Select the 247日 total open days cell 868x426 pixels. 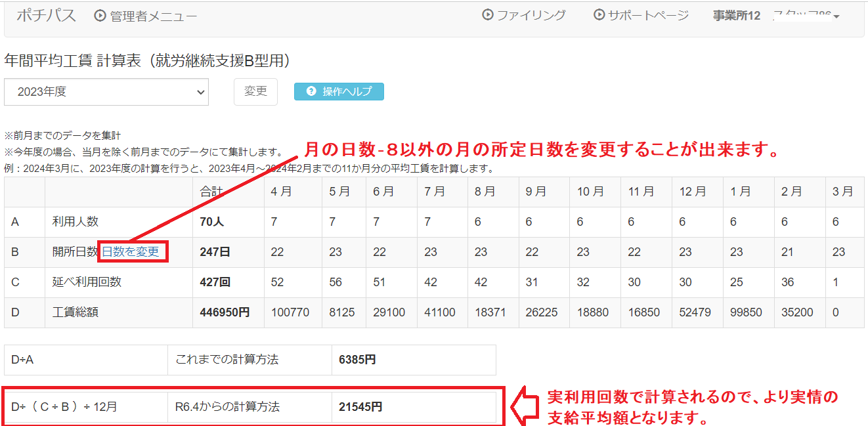tap(215, 252)
